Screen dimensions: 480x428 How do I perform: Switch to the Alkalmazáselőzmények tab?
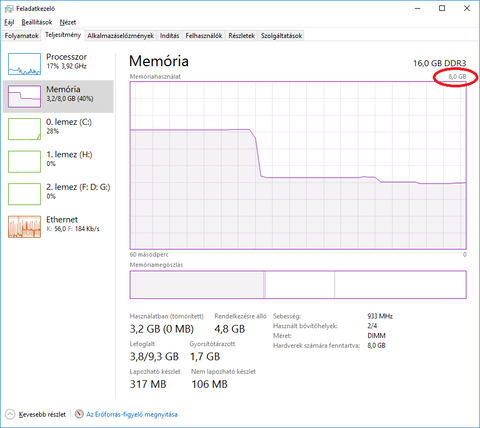120,36
